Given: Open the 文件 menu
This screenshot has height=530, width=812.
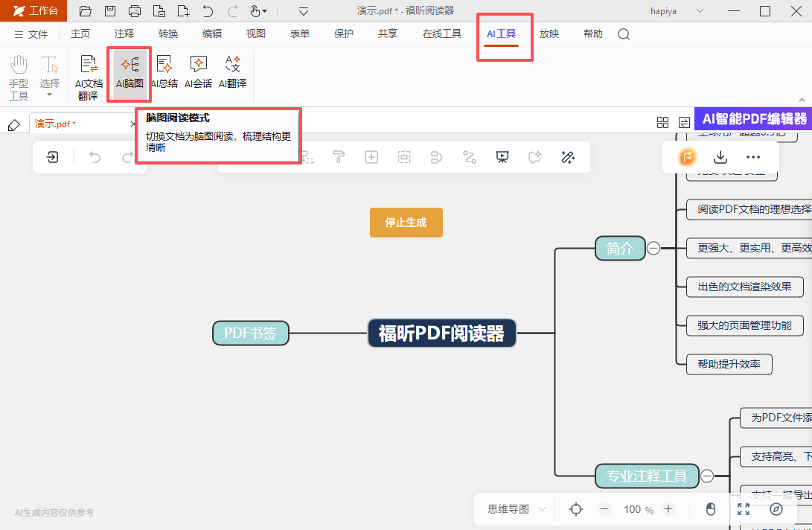Looking at the screenshot, I should (x=31, y=34).
